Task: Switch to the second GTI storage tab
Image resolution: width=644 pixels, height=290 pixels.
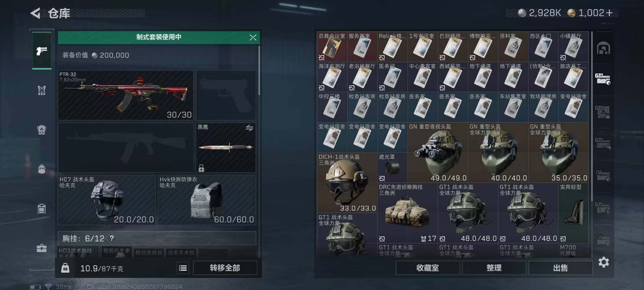Action: pos(603,112)
